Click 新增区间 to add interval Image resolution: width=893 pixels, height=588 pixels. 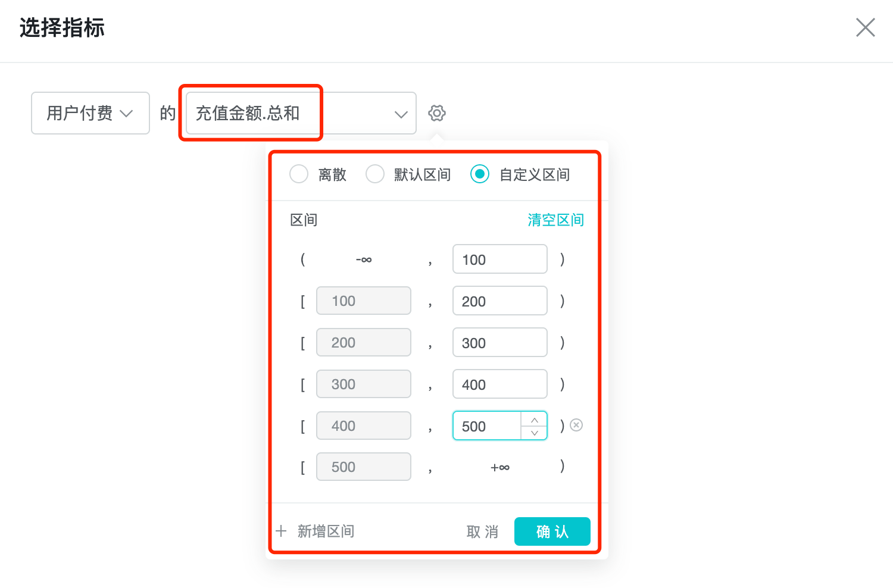click(326, 531)
